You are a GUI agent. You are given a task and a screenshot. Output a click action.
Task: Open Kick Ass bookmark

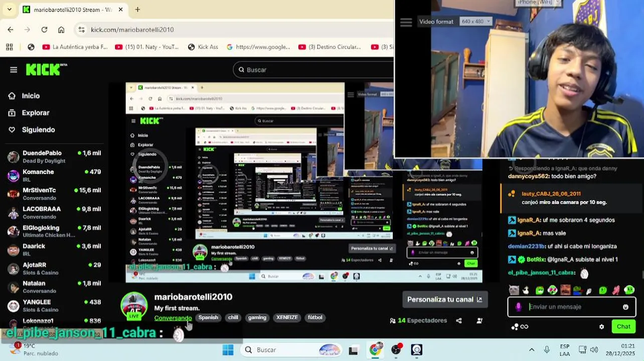point(203,47)
